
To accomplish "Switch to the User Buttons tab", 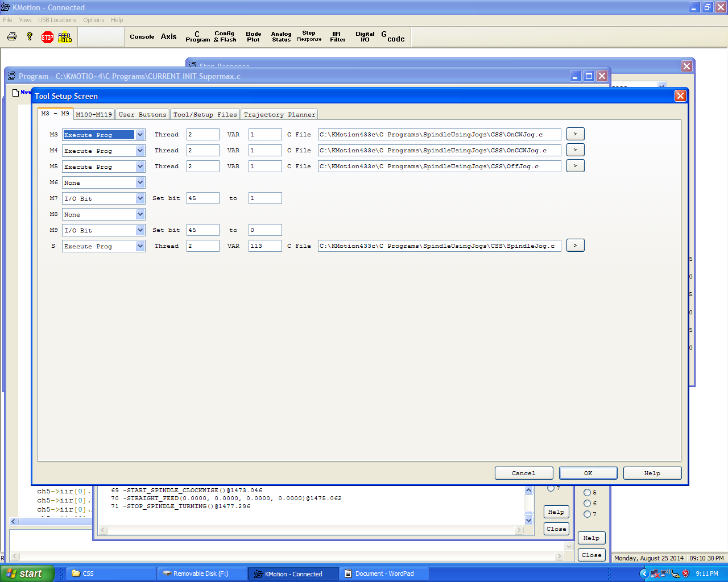I will coord(142,115).
